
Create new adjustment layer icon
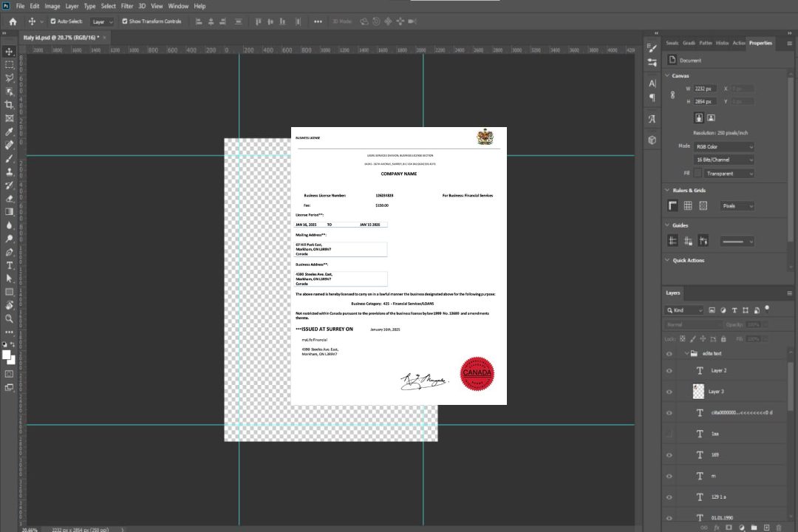click(x=742, y=528)
